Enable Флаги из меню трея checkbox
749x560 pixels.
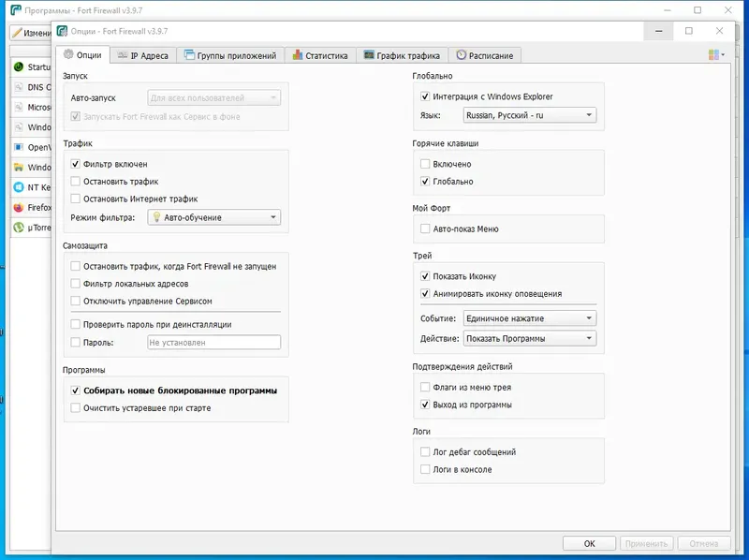[x=425, y=387]
